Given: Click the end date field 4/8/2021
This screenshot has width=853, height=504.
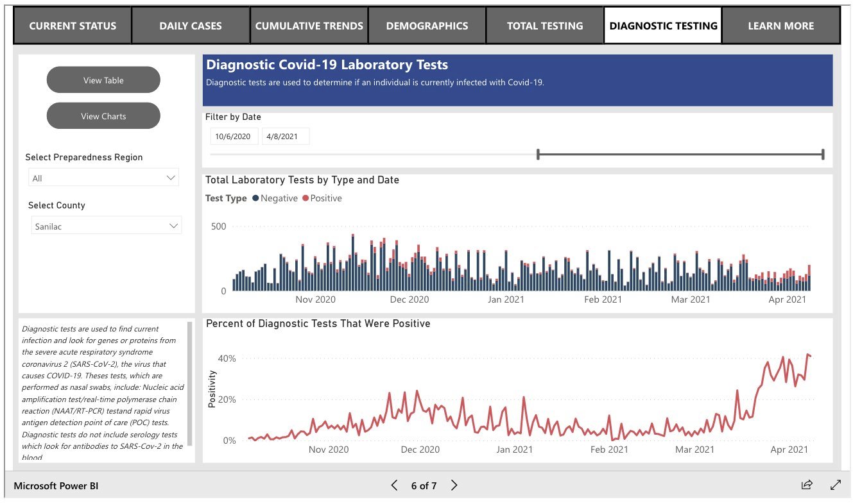Looking at the screenshot, I should pos(285,137).
